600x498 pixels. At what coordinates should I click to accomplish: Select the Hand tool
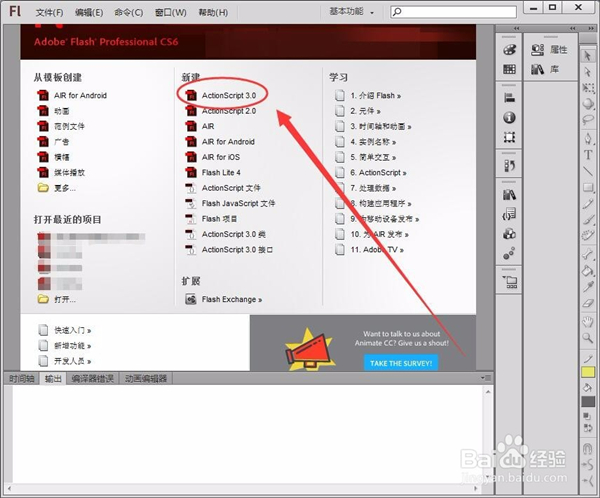coord(588,322)
